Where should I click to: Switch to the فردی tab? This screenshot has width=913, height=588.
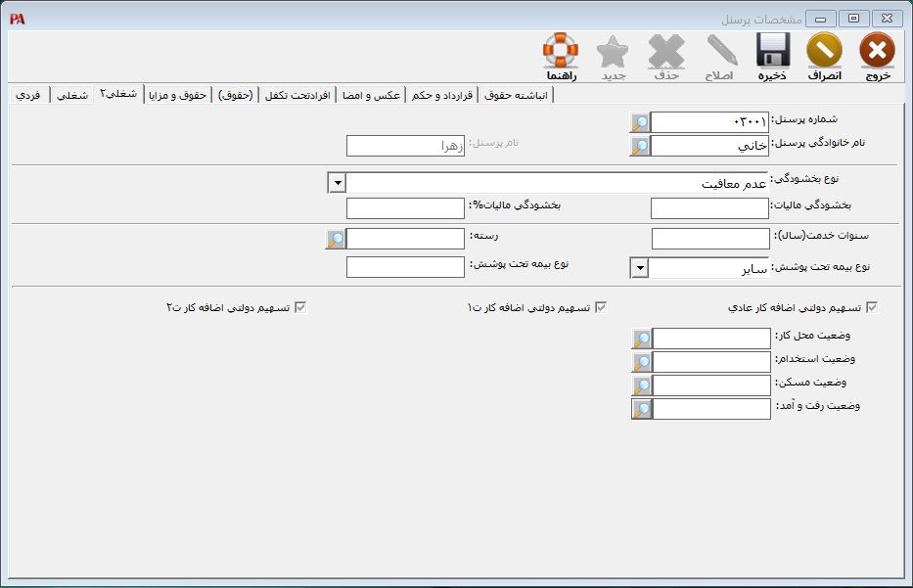coord(28,95)
